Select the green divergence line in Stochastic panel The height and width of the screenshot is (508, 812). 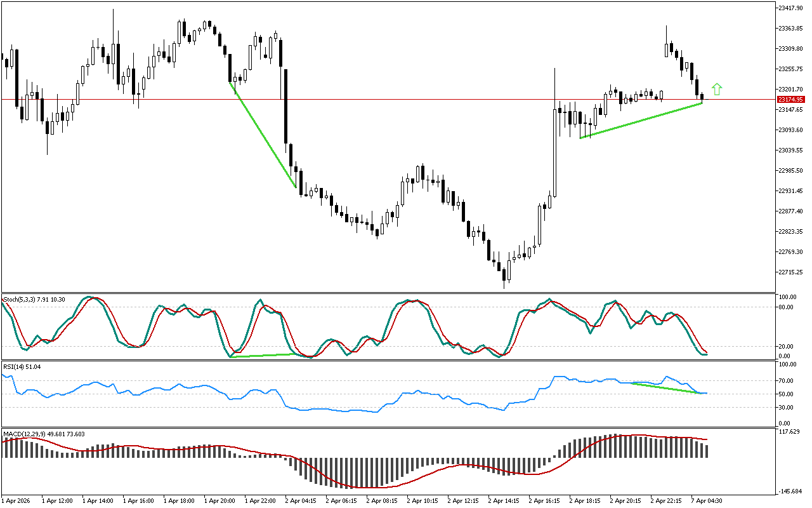260,355
